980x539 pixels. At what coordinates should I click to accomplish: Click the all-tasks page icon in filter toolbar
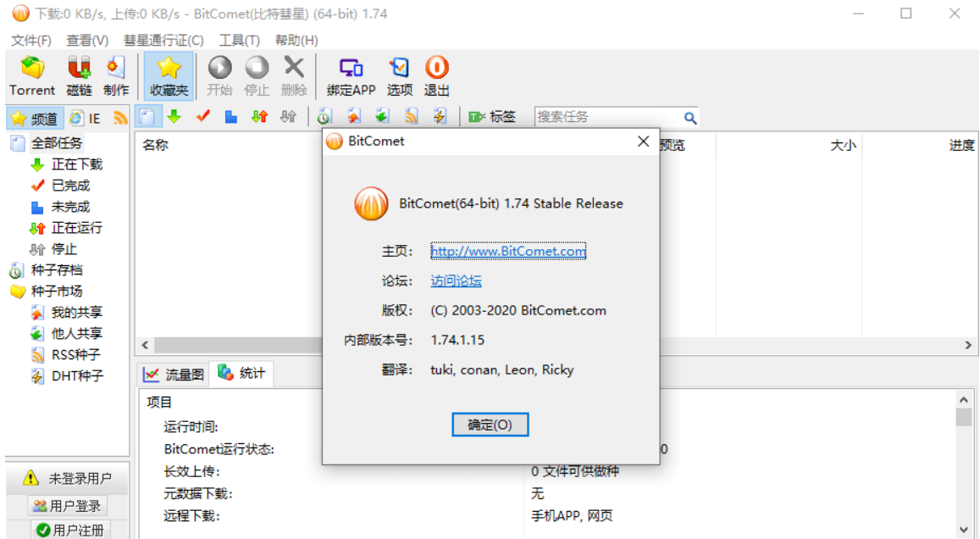[x=147, y=117]
